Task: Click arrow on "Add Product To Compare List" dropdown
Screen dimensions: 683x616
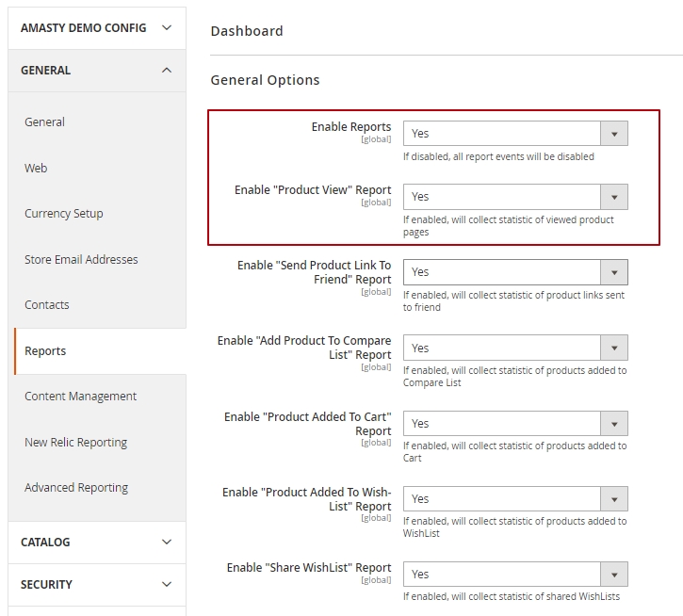Action: [613, 348]
